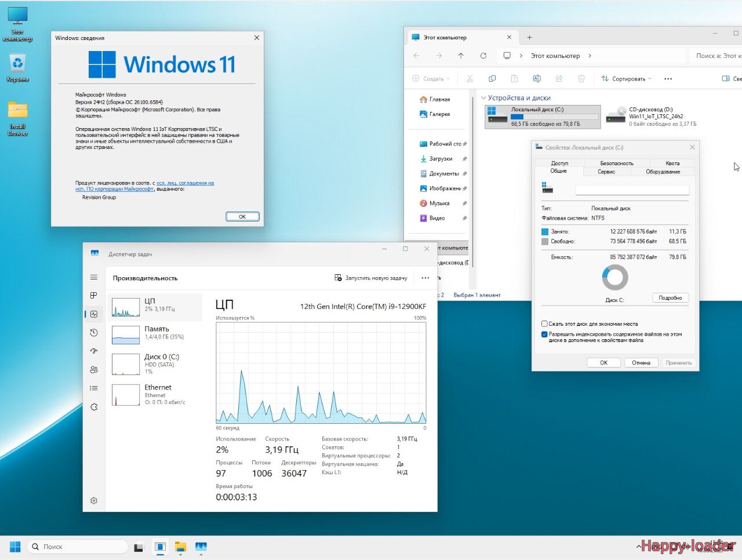Expand the Sort dropdown in Explorer toolbar
This screenshot has width=742, height=560.
pyautogui.click(x=627, y=79)
